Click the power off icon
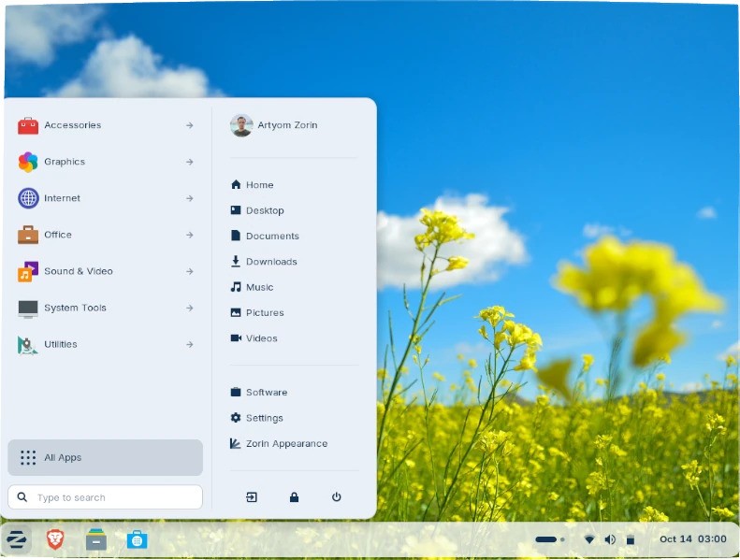This screenshot has width=740, height=560. pyautogui.click(x=337, y=497)
